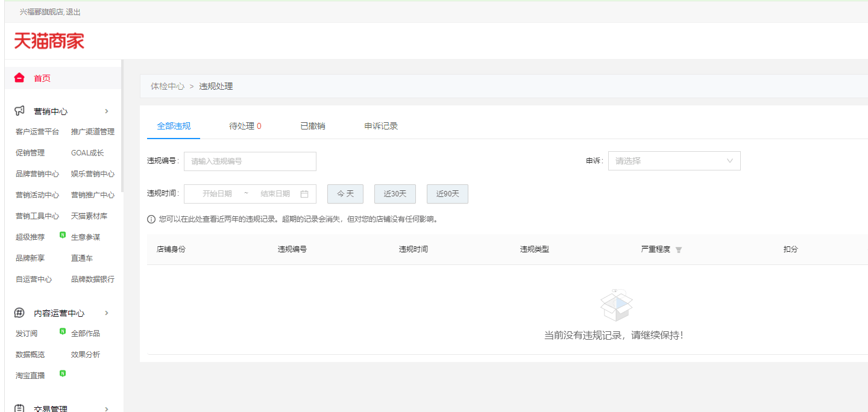Click the 退出 logout link
This screenshot has width=868, height=412.
(73, 12)
